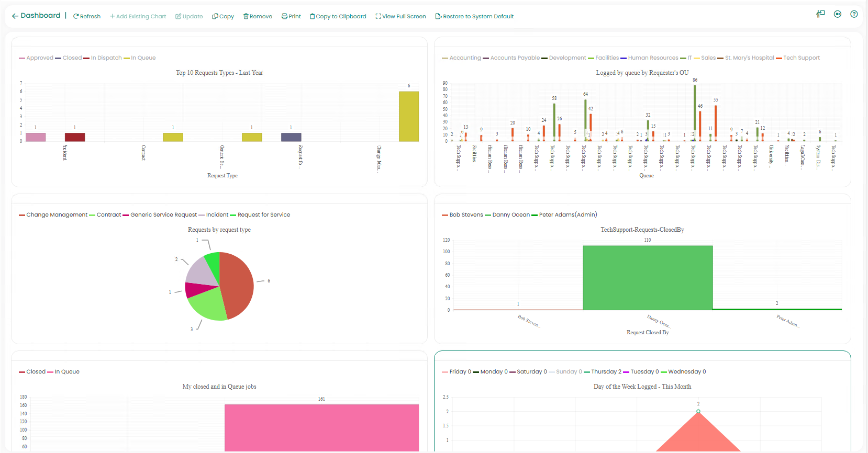The image size is (868, 453).
Task: Click the Print icon
Action: click(284, 17)
